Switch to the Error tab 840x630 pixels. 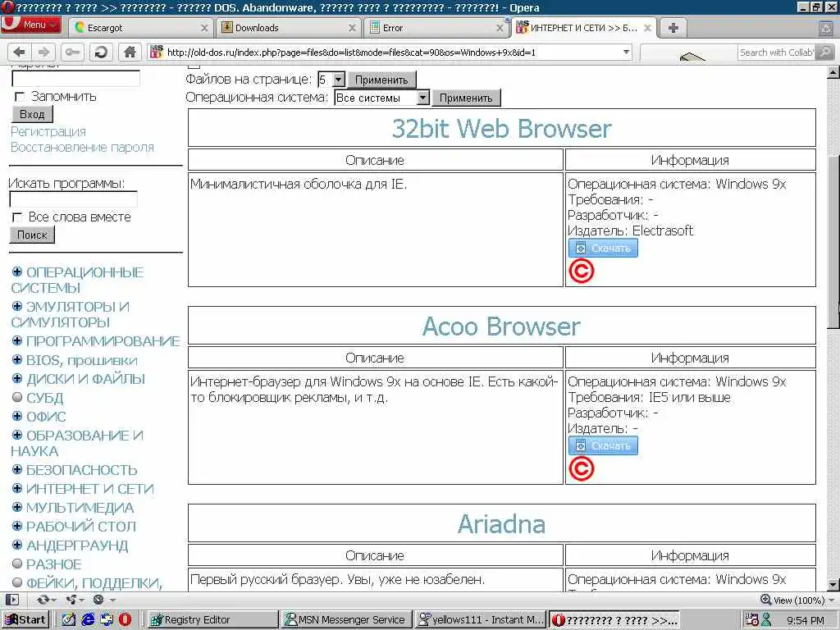436,28
